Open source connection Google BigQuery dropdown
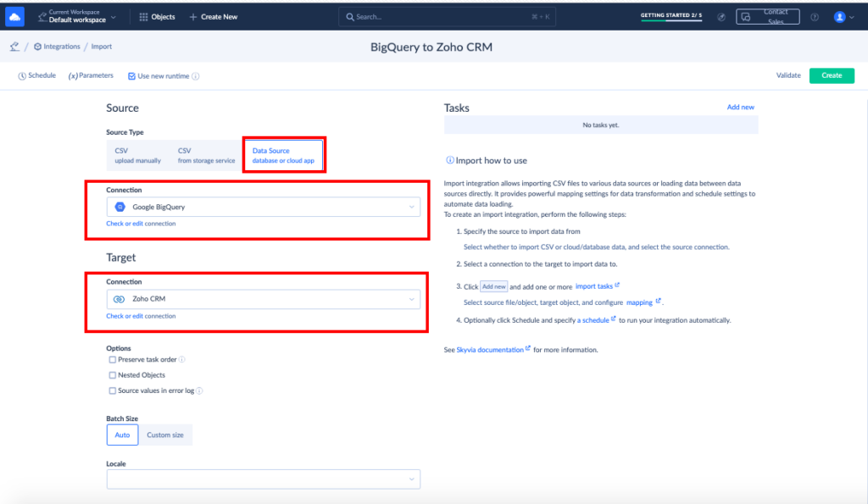 264,207
